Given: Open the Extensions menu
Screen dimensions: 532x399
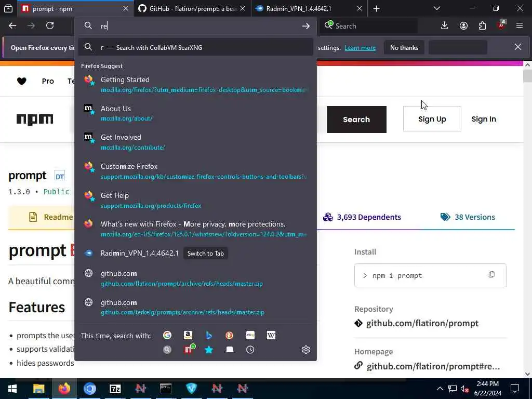Looking at the screenshot, I should [x=482, y=26].
